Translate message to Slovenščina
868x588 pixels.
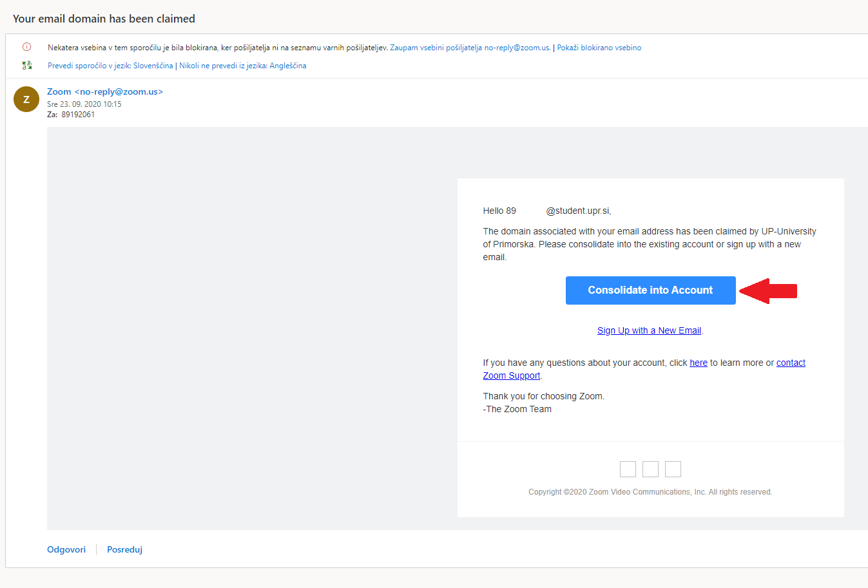tap(110, 66)
